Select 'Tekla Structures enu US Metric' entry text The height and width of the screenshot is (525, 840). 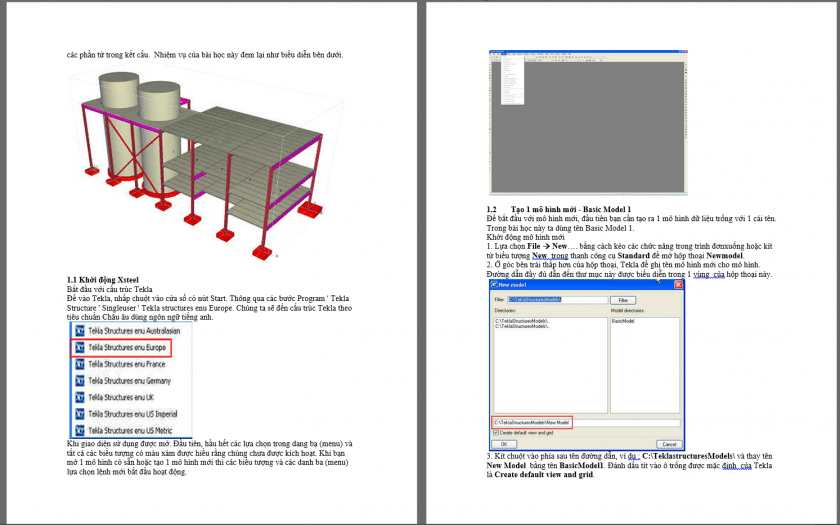click(130, 430)
